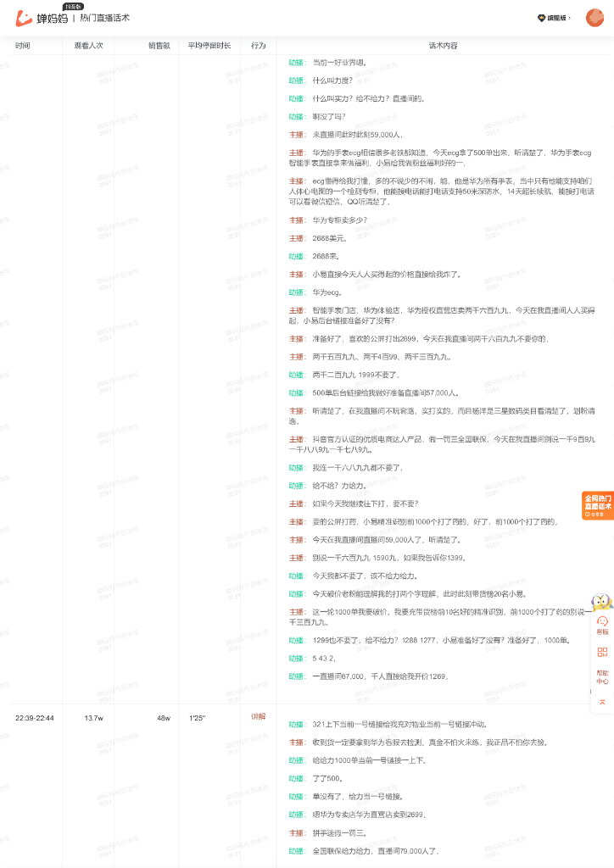Click the line 2688美元。

pyautogui.click(x=329, y=238)
